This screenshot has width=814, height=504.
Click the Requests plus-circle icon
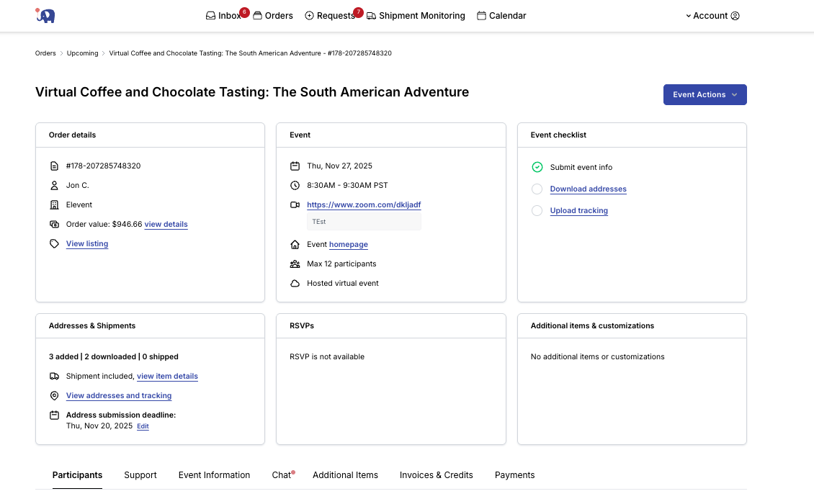pos(310,16)
